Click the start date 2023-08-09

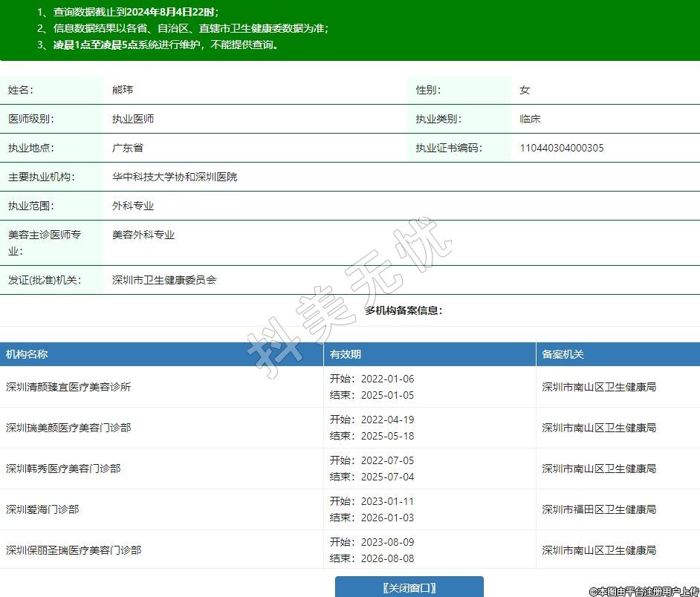coord(387,542)
